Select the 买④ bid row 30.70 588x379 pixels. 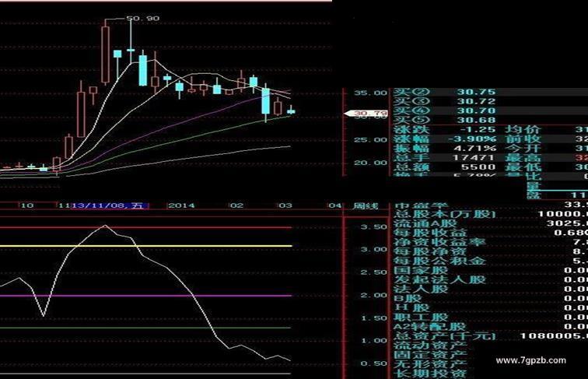click(490, 111)
